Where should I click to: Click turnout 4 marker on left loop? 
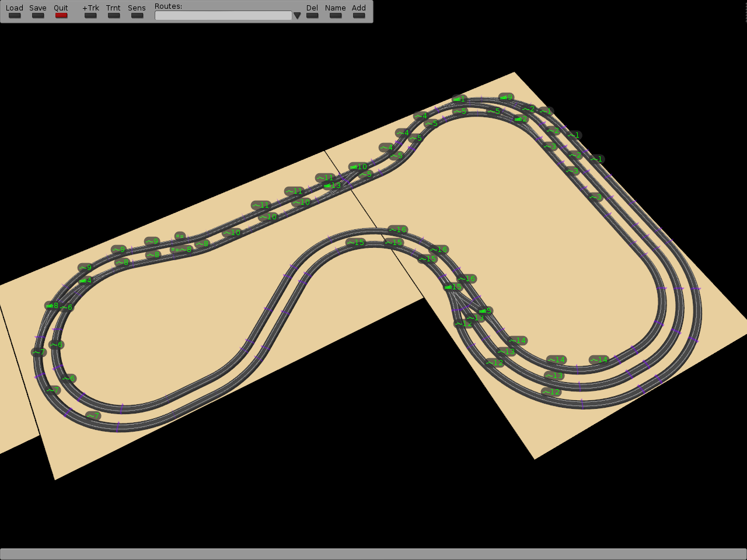(85, 281)
